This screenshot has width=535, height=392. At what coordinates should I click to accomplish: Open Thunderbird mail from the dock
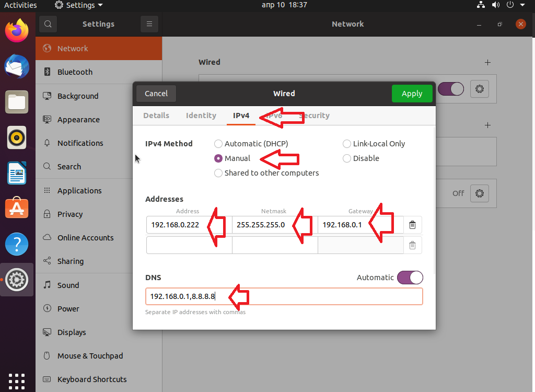(x=17, y=66)
